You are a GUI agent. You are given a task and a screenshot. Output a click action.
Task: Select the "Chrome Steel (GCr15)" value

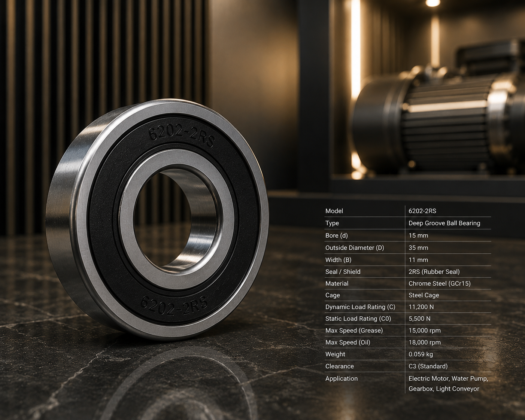[x=440, y=284]
